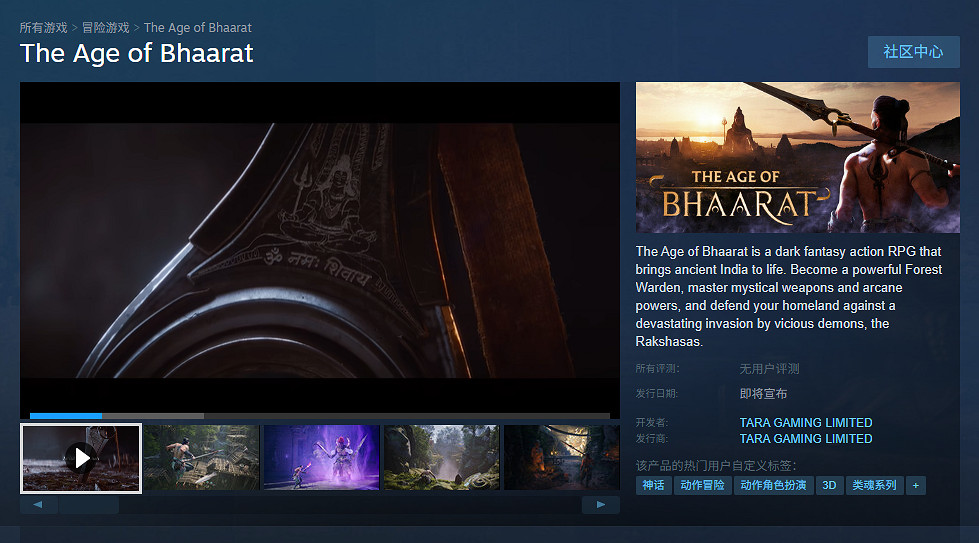
Task: Go to 冒险游戏 breadcrumb category
Action: tap(106, 27)
